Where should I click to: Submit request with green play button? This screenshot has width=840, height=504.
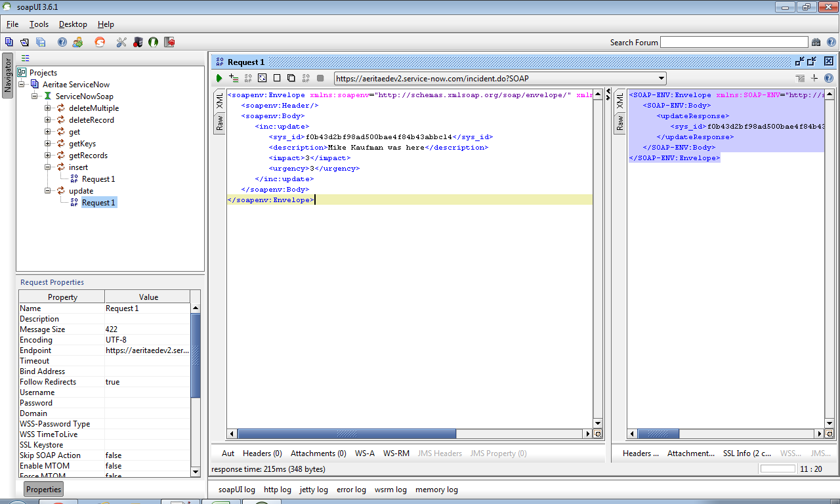point(219,78)
